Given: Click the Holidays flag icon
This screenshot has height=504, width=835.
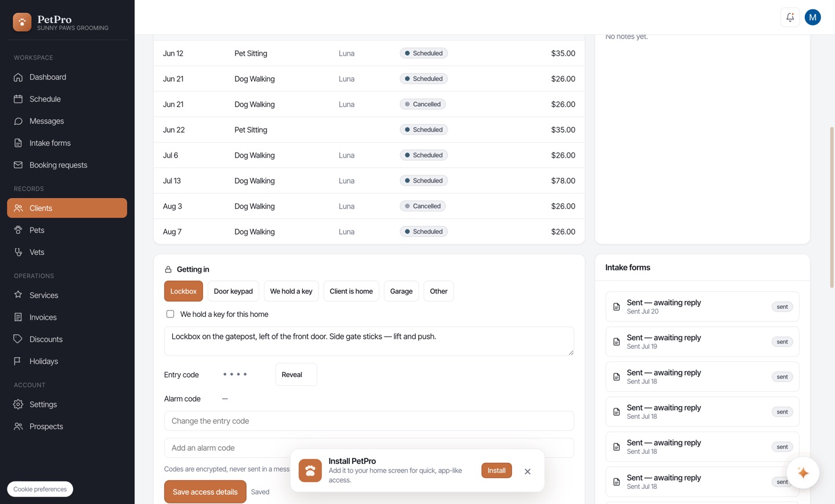Looking at the screenshot, I should [18, 361].
